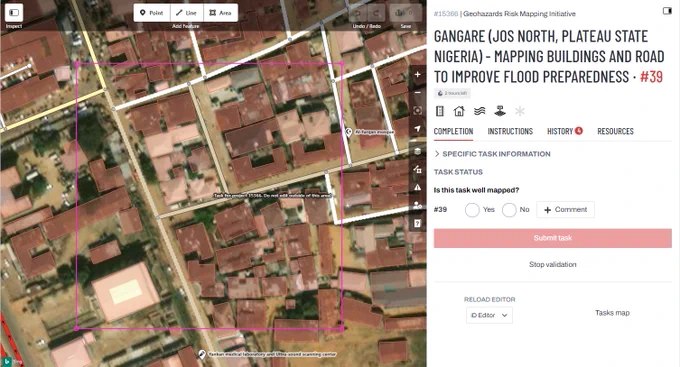Click the Al-fangan mosque map pin
This screenshot has height=367, width=680.
348,131
